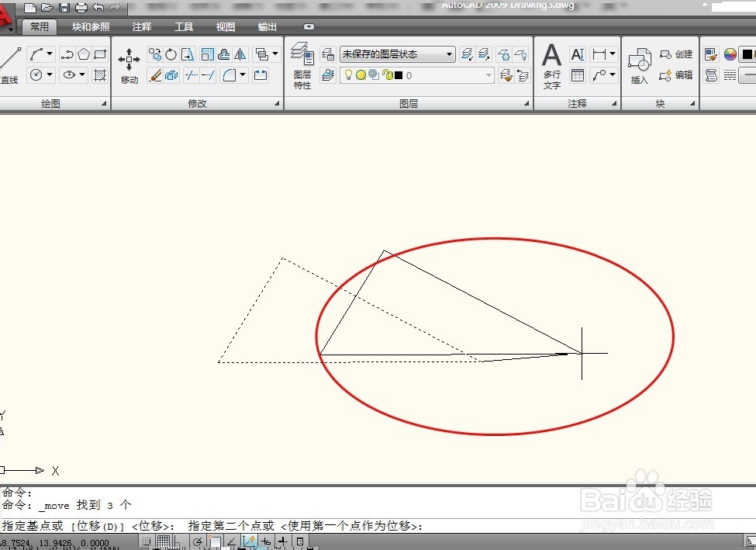Open the table creation icon in Annotation panel
Image resolution: width=756 pixels, height=550 pixels.
pyautogui.click(x=578, y=76)
